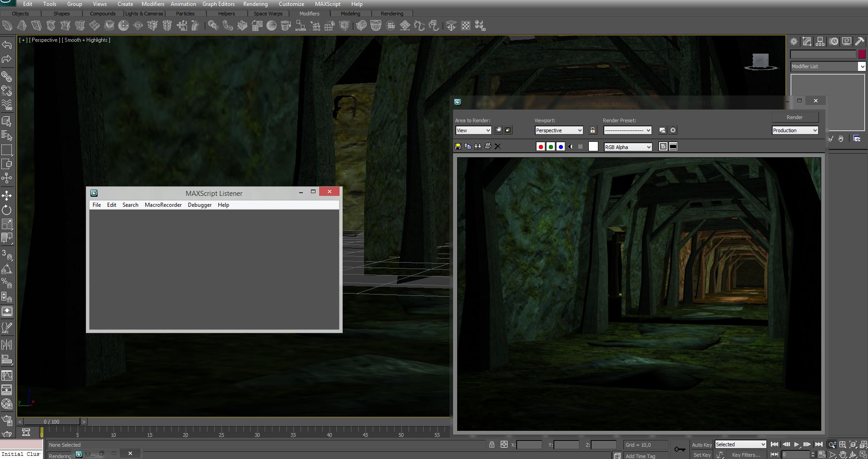Toggle the red channel display

point(541,147)
